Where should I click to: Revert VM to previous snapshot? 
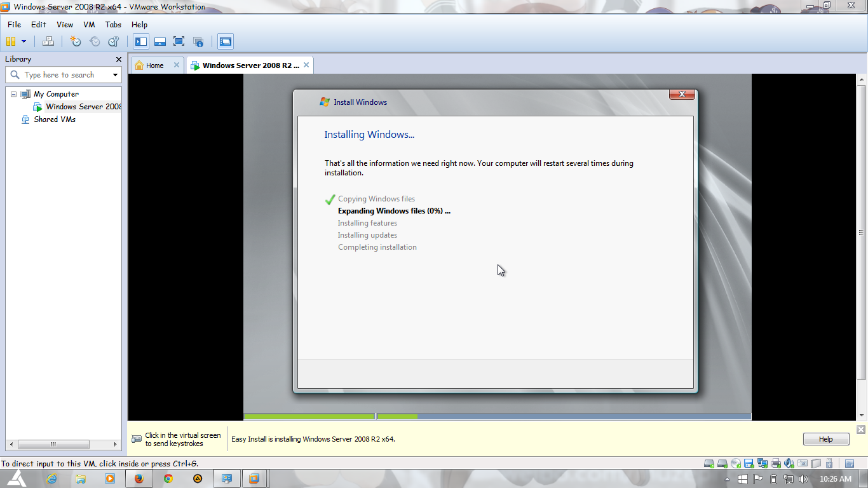pyautogui.click(x=95, y=41)
